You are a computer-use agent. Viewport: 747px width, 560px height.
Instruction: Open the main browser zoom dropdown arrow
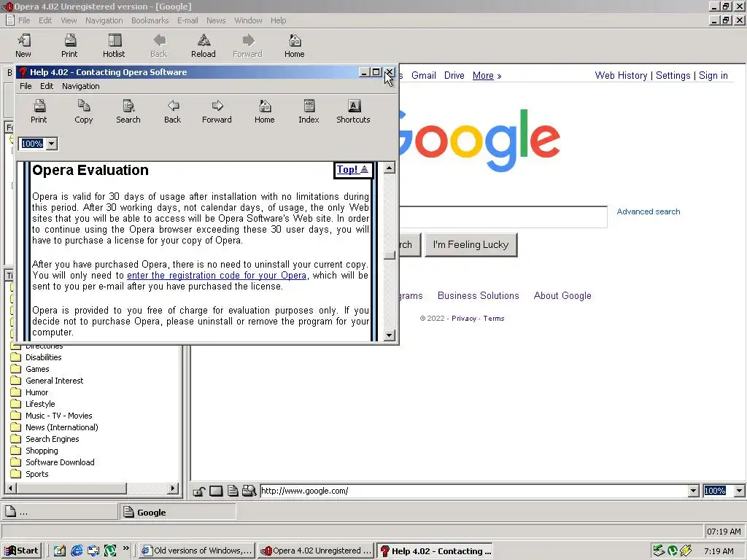click(x=739, y=491)
